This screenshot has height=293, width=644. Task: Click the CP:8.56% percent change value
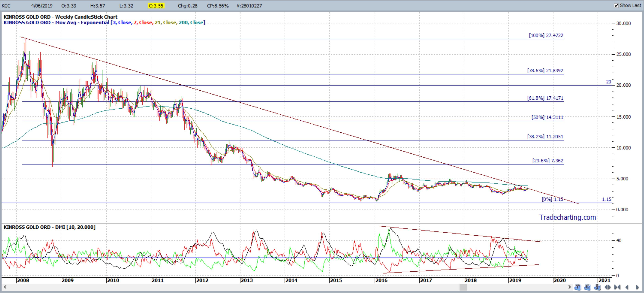tap(218, 6)
